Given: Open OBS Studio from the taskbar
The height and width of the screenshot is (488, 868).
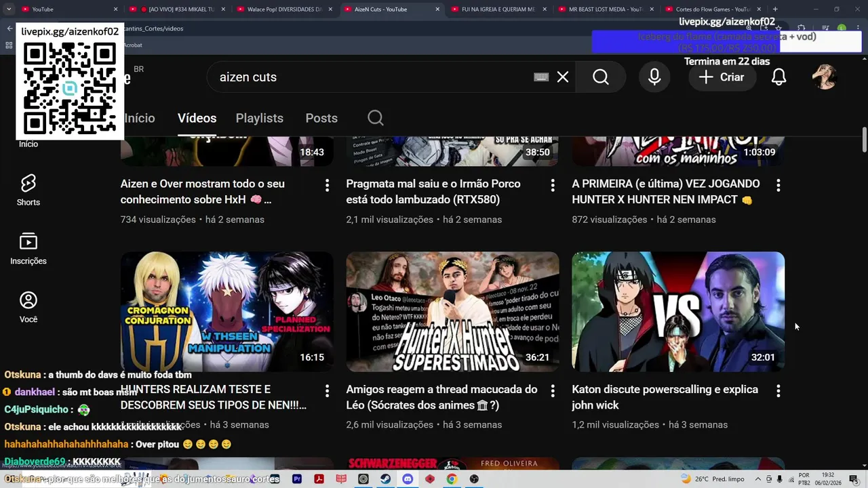Looking at the screenshot, I should pyautogui.click(x=474, y=479).
